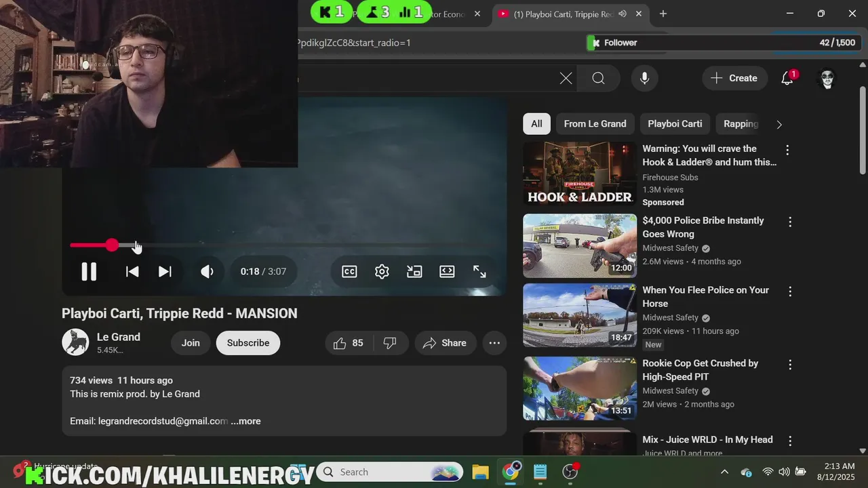Click the browser address bar URL
868x488 pixels.
coord(354,43)
